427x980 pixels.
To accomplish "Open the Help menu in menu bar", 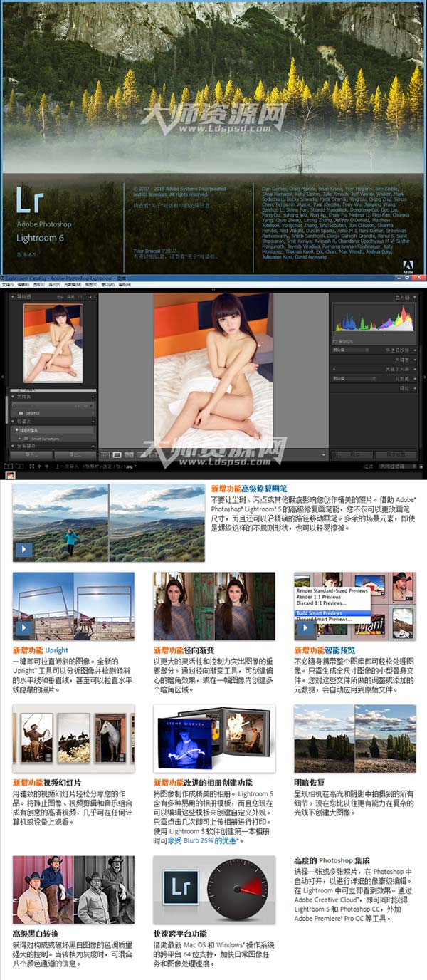I will point(125,285).
